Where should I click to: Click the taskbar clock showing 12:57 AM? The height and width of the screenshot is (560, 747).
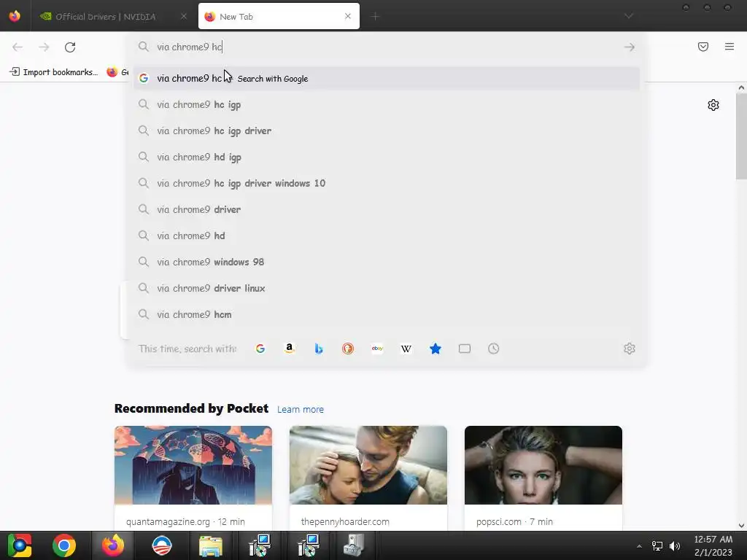click(x=713, y=545)
